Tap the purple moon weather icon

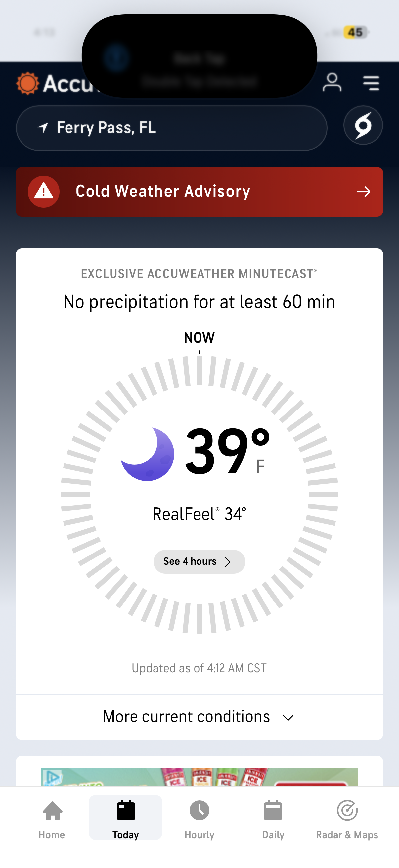pos(148,454)
